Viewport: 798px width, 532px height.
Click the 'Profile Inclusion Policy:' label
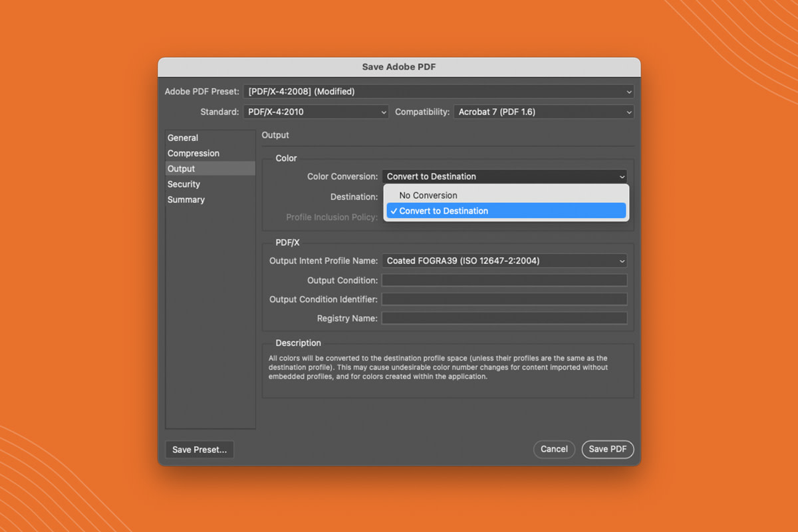pos(332,217)
